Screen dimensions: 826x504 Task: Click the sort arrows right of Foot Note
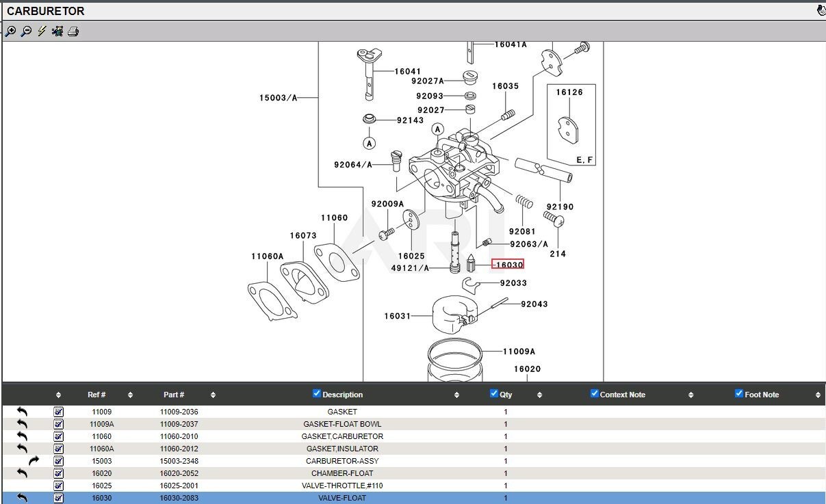pos(818,395)
